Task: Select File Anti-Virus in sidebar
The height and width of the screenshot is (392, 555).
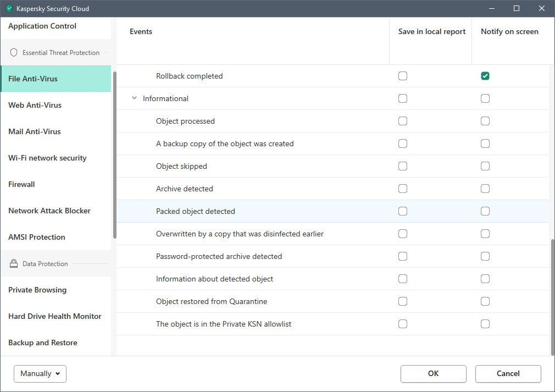Action: 56,79
